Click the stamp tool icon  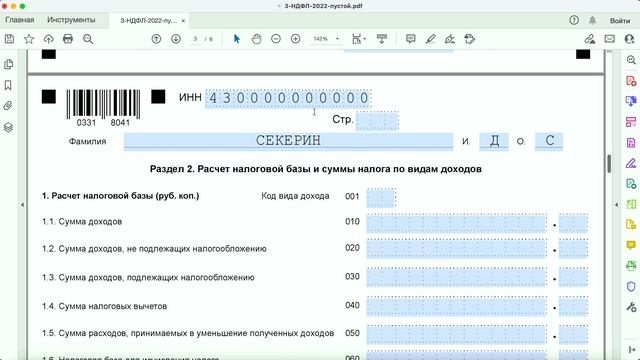[x=470, y=39]
